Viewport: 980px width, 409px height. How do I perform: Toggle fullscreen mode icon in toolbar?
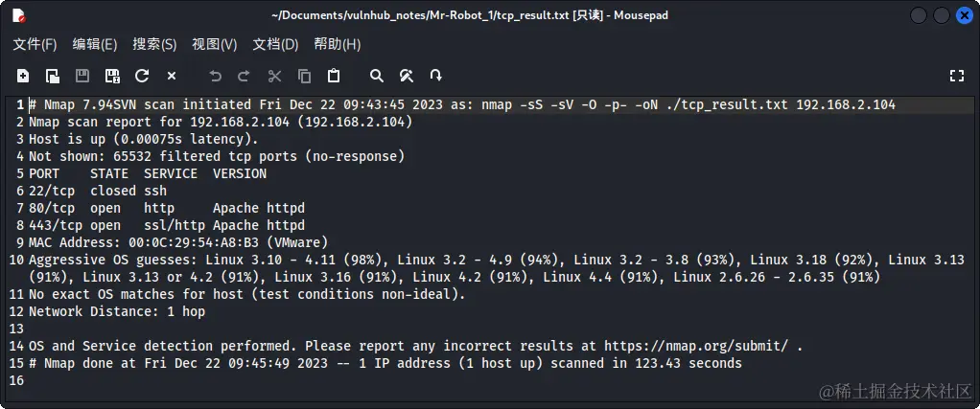click(x=956, y=76)
